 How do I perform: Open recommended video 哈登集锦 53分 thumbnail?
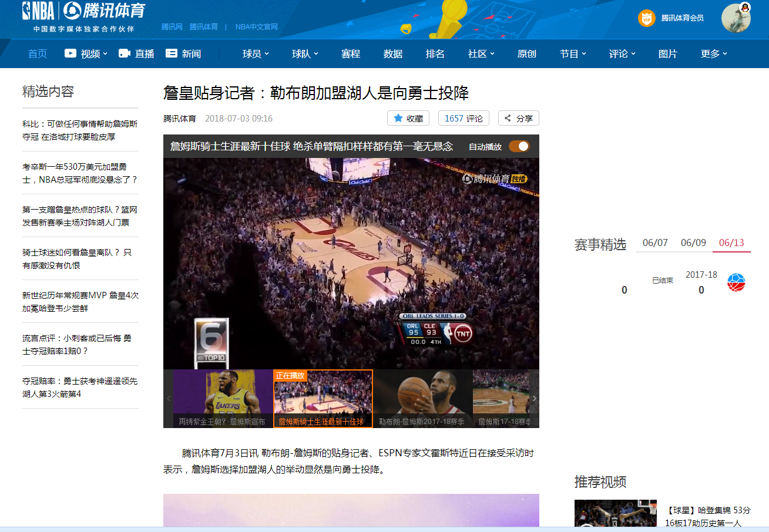(x=616, y=514)
